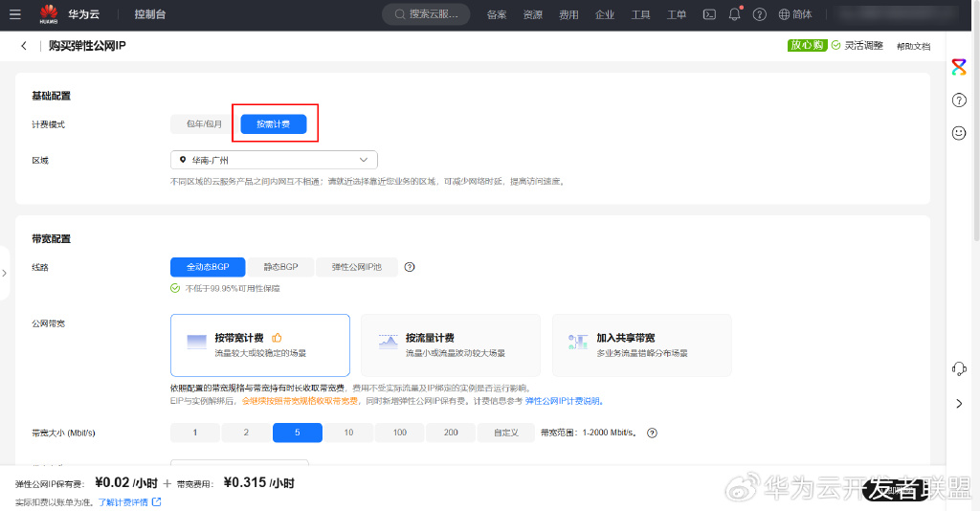Click the search cloud services field
The image size is (980, 511).
coord(426,14)
